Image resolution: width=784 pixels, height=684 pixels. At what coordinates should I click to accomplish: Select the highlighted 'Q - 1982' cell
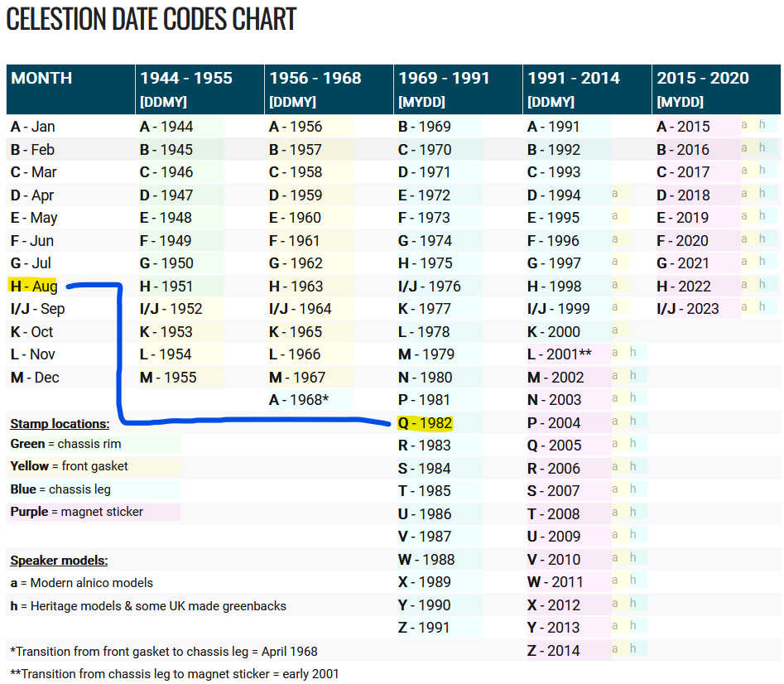425,423
